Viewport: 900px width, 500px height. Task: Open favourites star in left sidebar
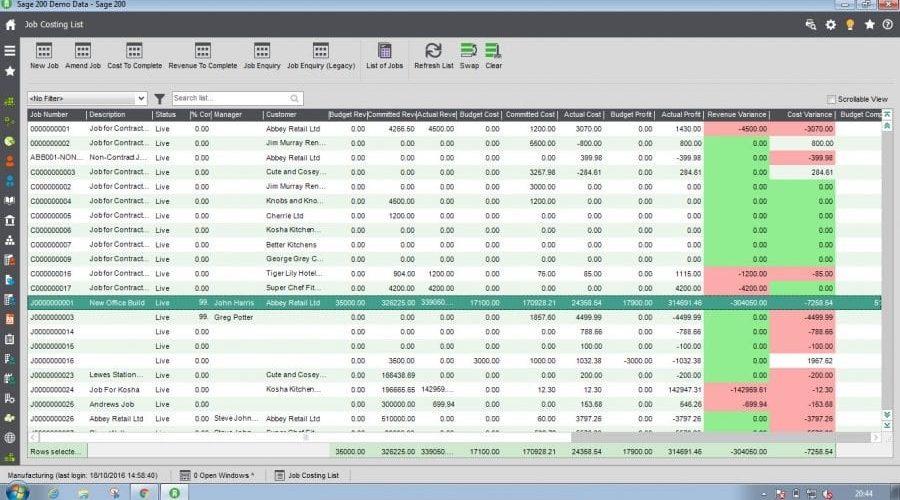10,71
